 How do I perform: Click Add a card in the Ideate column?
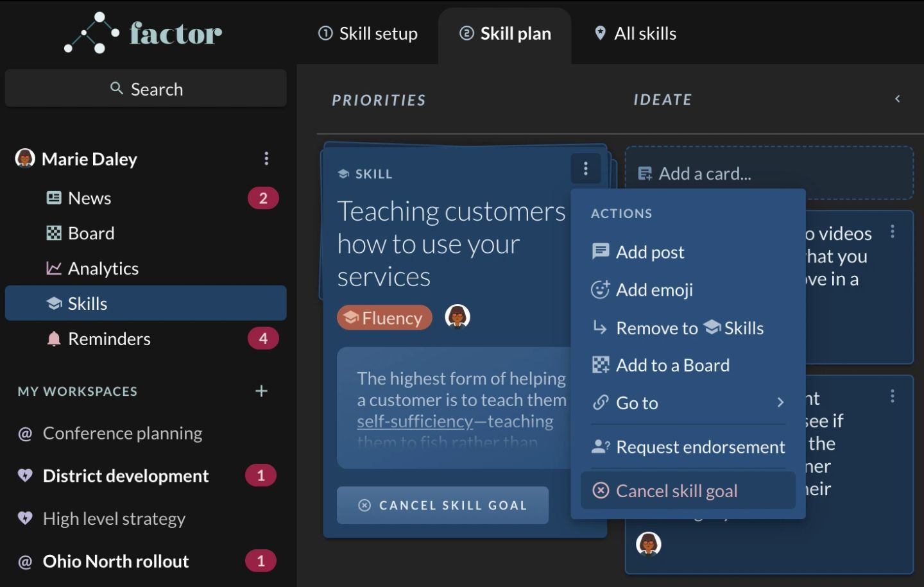(769, 173)
